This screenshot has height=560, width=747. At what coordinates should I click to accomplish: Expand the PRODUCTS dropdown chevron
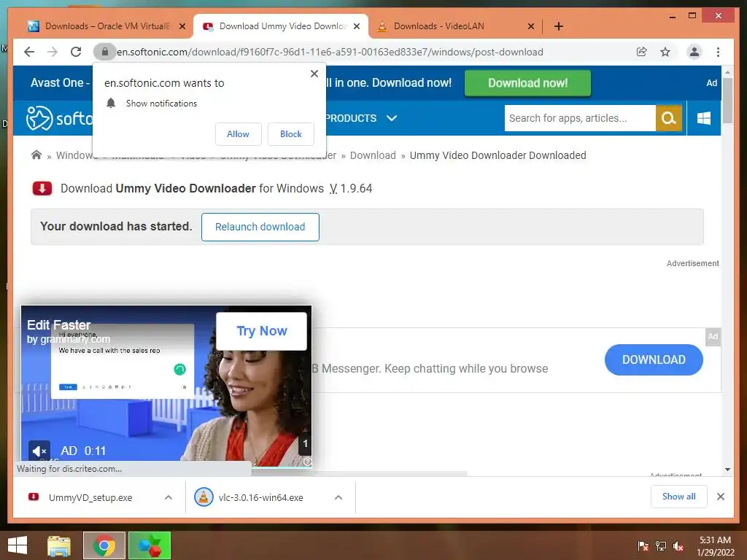click(x=392, y=118)
